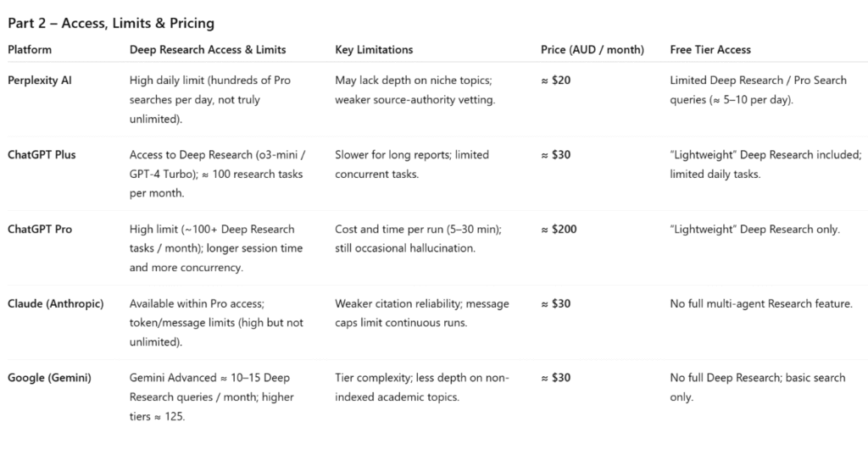Click the Perplexity AI row label
The width and height of the screenshot is (868, 455).
(x=39, y=80)
